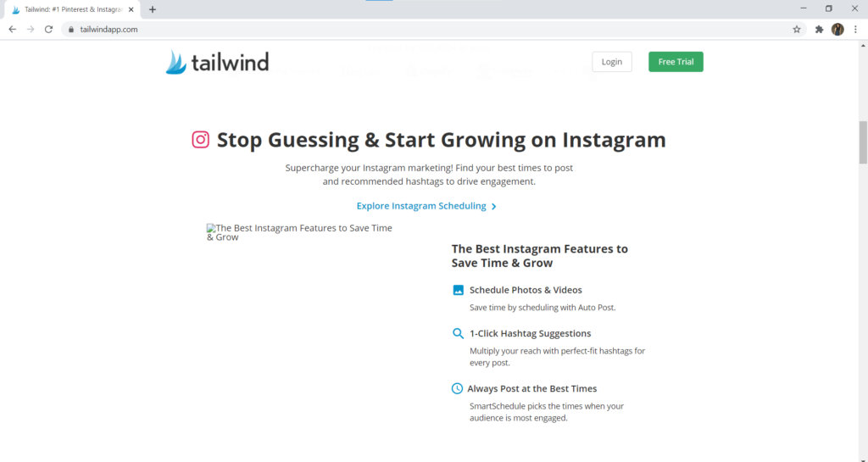Click the SmartSchedule picks the times description

pos(547,412)
